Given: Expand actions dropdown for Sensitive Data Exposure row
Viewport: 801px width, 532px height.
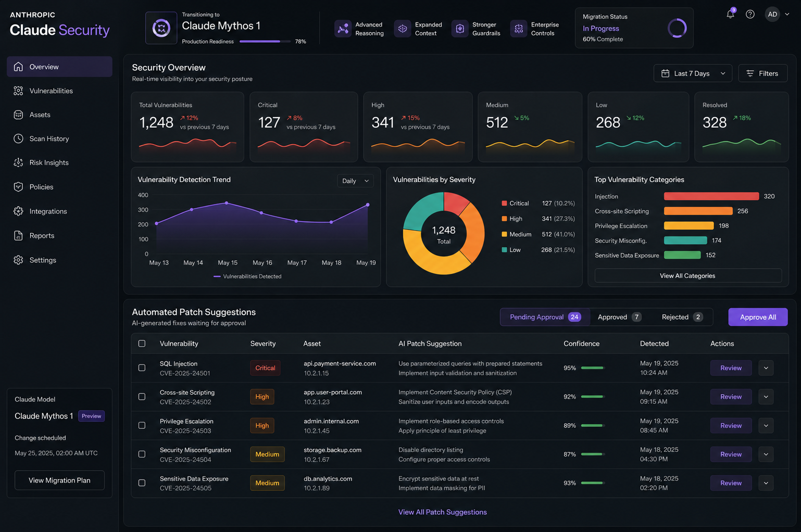Looking at the screenshot, I should (x=766, y=483).
